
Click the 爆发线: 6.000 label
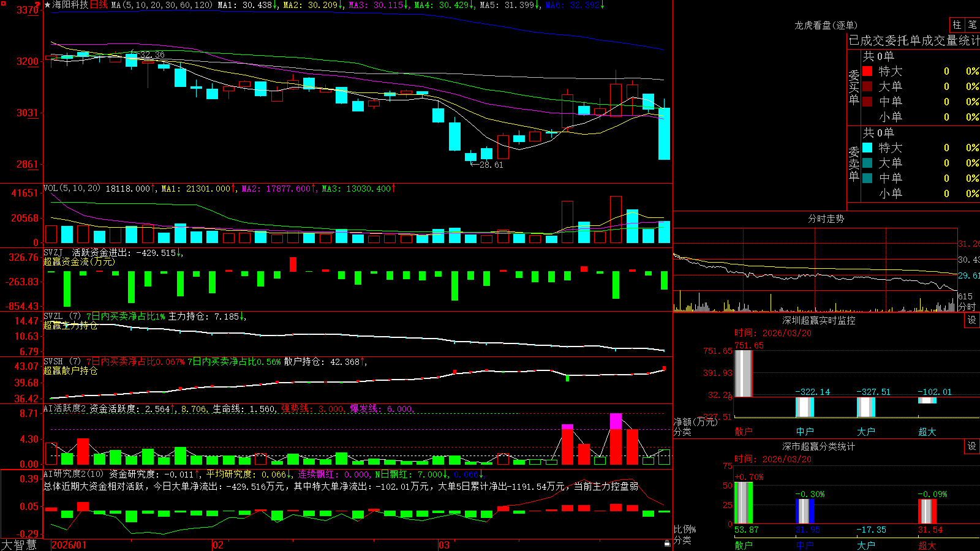[382, 408]
